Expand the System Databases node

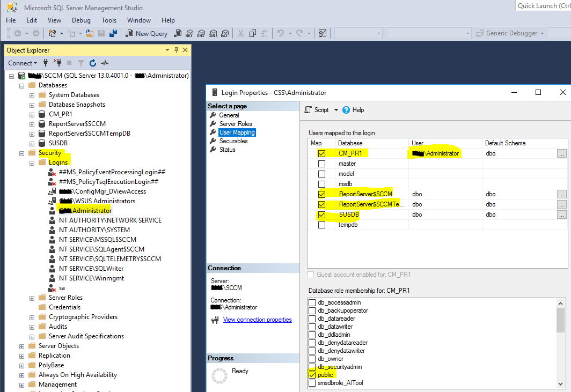32,95
